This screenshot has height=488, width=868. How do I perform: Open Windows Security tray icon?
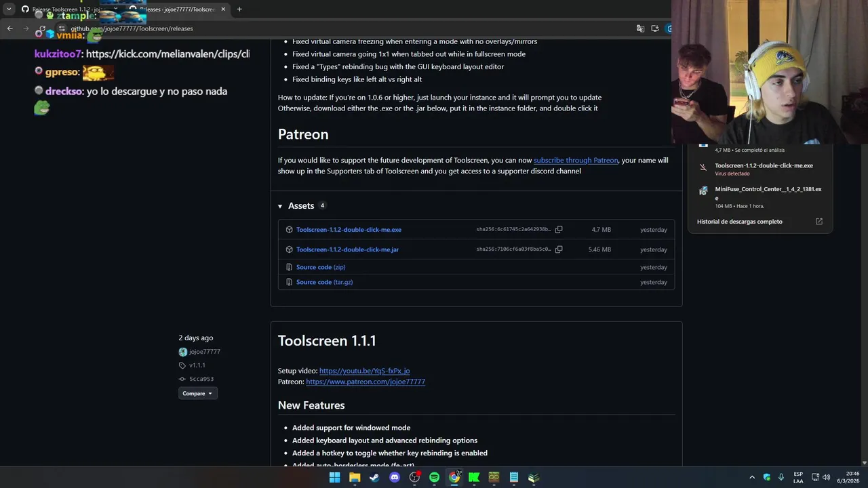767,477
